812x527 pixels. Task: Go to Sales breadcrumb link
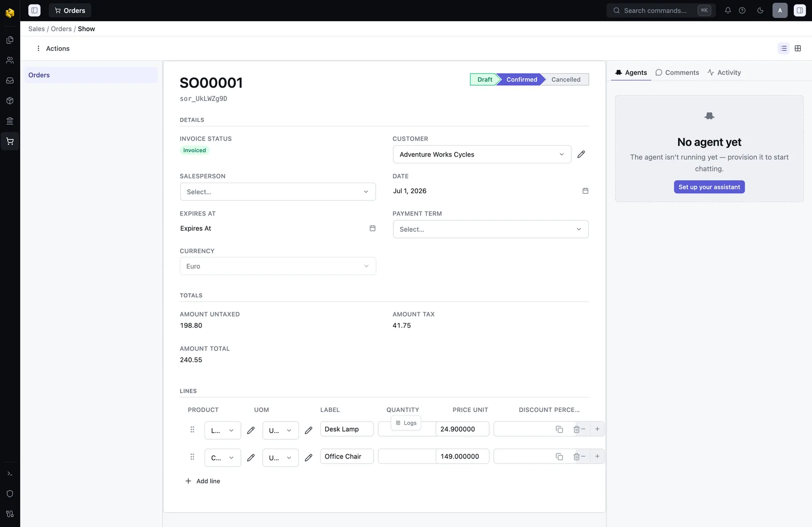[37, 29]
